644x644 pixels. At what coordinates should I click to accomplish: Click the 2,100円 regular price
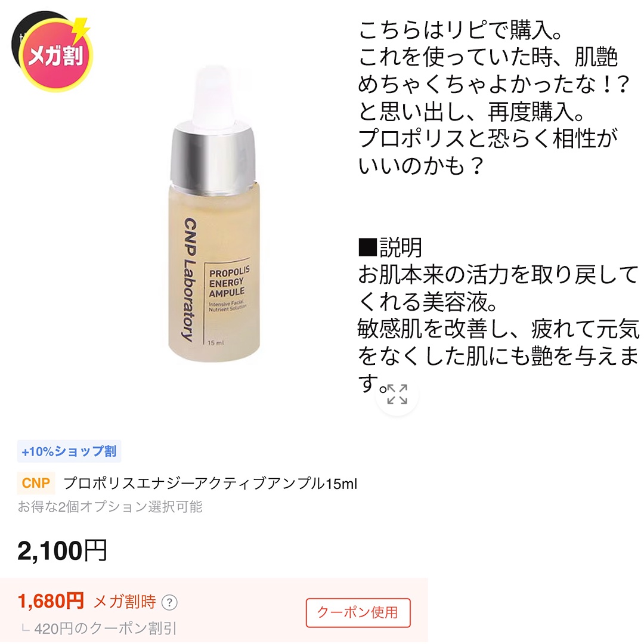click(62, 550)
